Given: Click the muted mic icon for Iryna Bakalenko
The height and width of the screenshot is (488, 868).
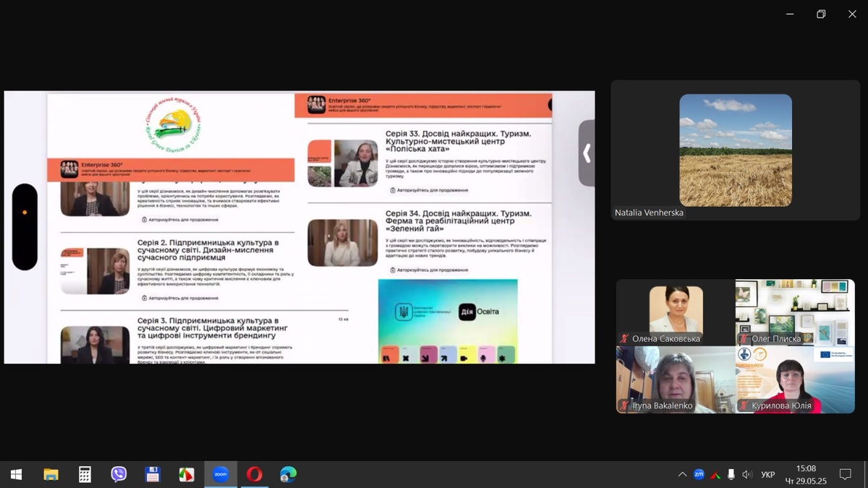Looking at the screenshot, I should [624, 406].
